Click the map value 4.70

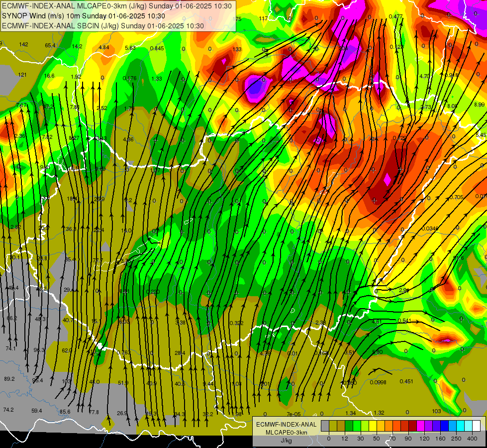coord(424,76)
